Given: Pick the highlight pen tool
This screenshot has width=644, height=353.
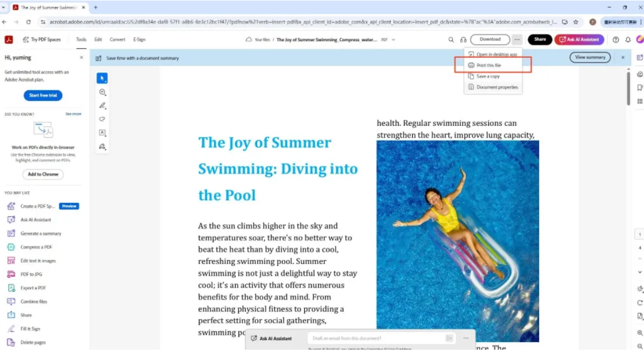Looking at the screenshot, I should pos(102,105).
